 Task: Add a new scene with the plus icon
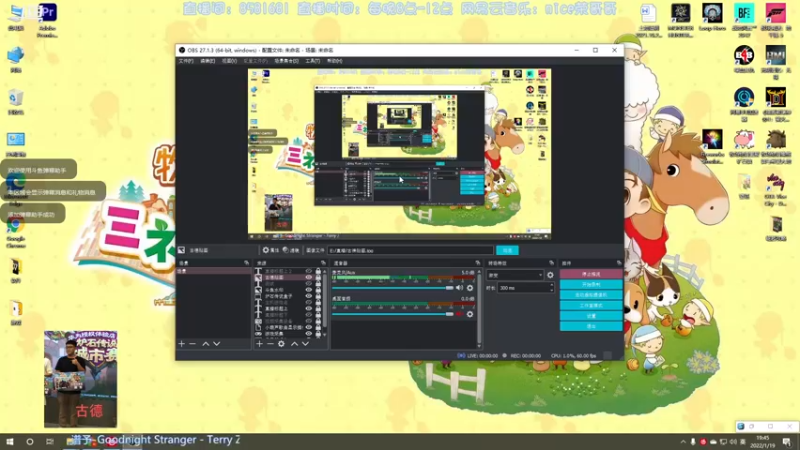[x=182, y=344]
